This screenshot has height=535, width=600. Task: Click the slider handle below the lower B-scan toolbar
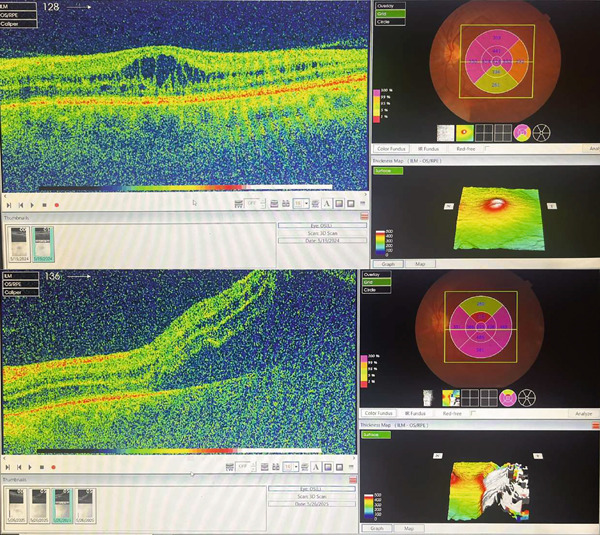tap(192, 474)
